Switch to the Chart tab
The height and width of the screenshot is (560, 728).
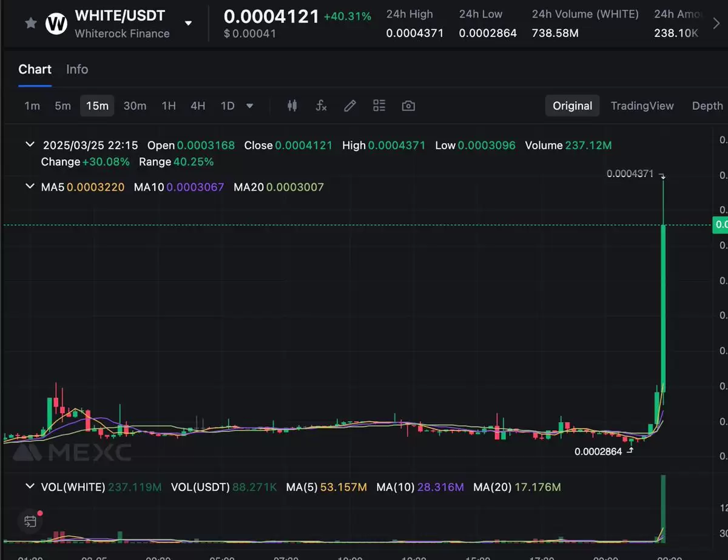pyautogui.click(x=35, y=69)
